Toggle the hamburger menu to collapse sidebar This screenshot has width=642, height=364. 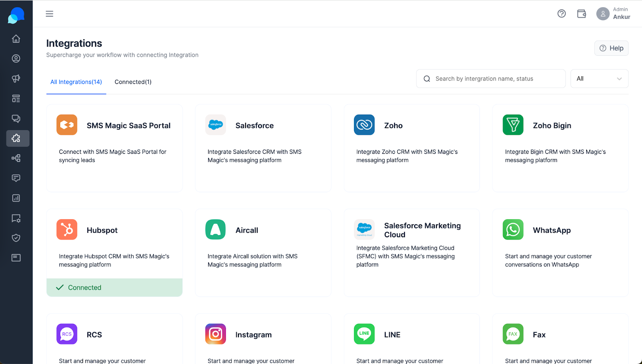pyautogui.click(x=49, y=14)
